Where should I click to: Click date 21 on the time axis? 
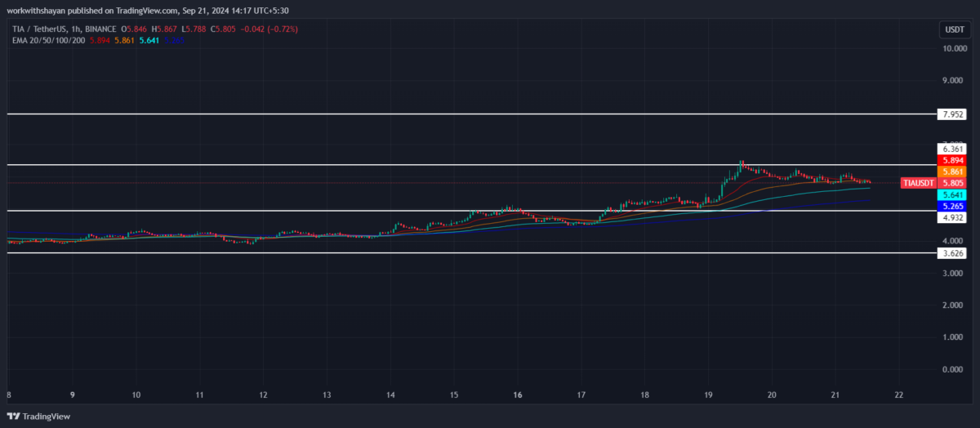[x=835, y=395]
